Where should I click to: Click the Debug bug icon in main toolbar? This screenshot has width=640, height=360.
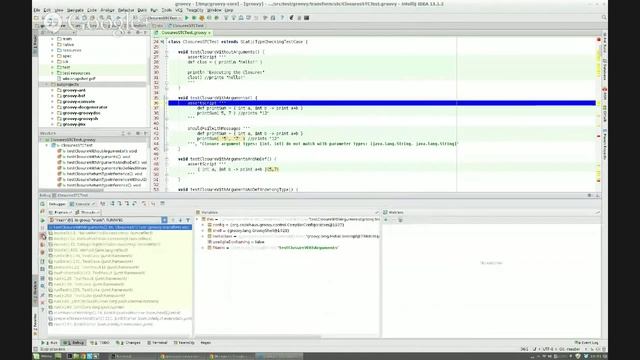(194, 18)
